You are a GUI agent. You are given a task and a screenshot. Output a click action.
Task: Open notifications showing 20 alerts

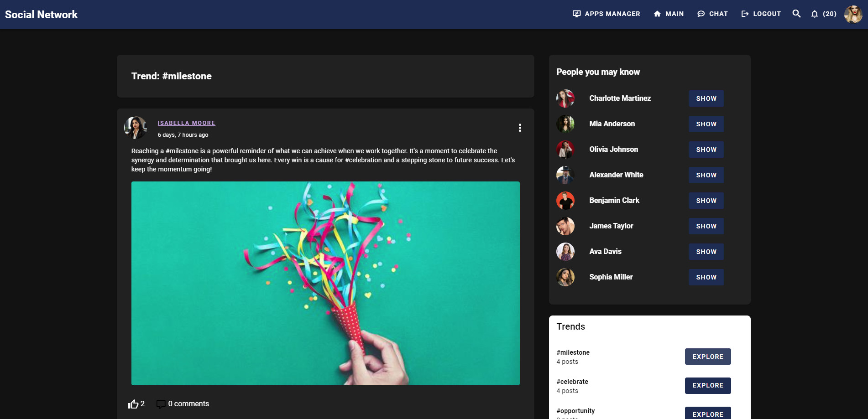(x=823, y=14)
